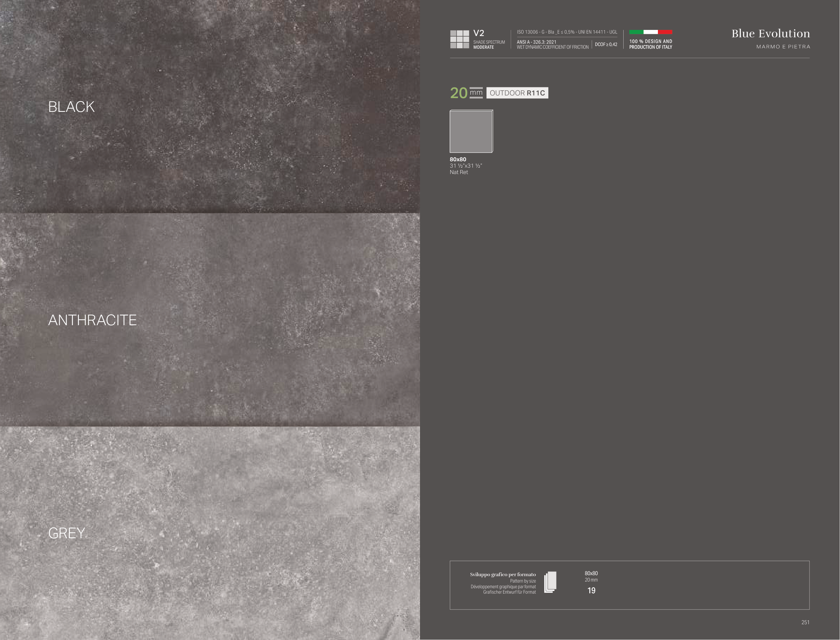Click the ISO 13006 standard text
840x640 pixels.
click(x=566, y=32)
